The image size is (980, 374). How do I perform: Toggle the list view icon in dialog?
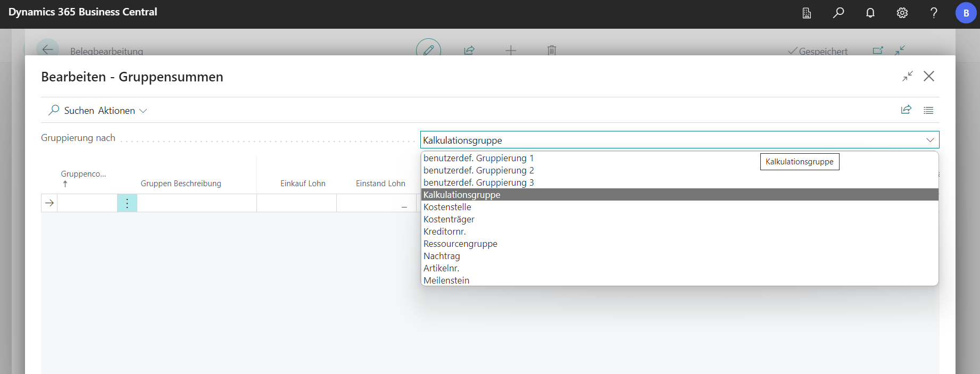pos(928,110)
